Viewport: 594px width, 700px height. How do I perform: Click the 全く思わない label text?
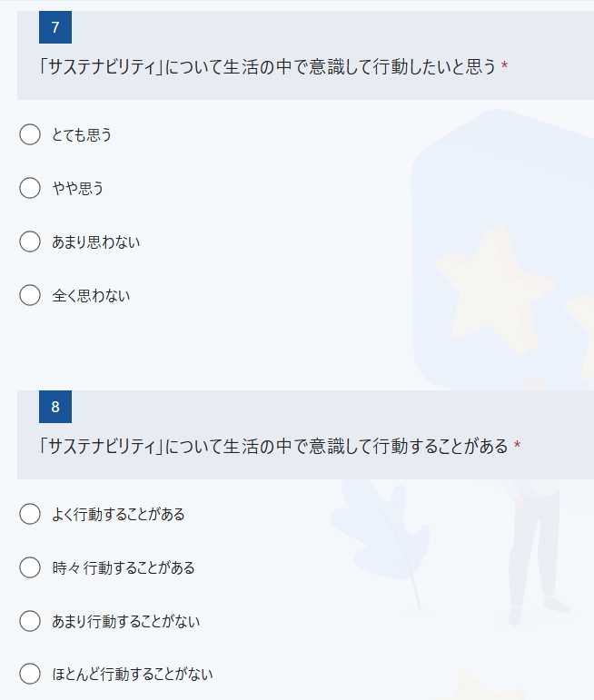coord(91,296)
